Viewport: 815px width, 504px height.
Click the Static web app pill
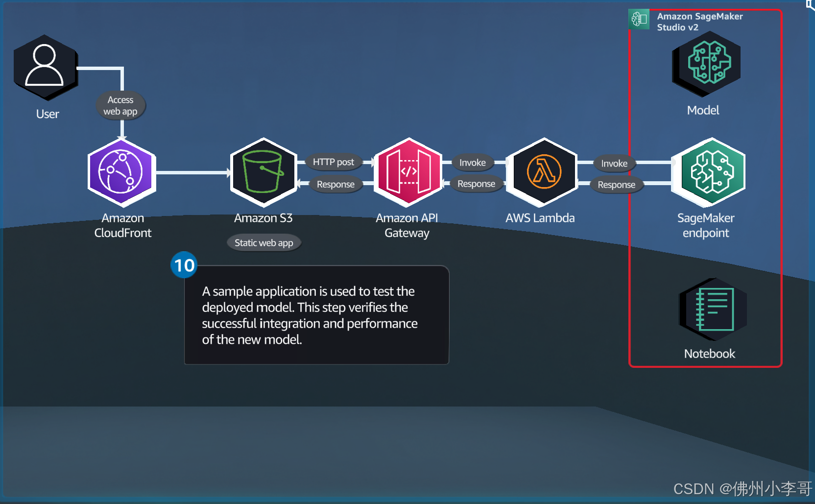tap(264, 243)
